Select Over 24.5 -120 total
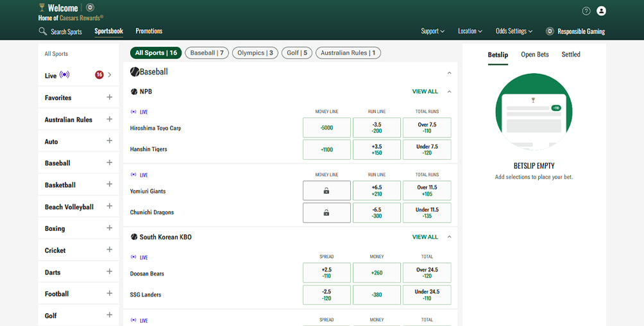Viewport: 644px width, 326px height. pos(427,273)
